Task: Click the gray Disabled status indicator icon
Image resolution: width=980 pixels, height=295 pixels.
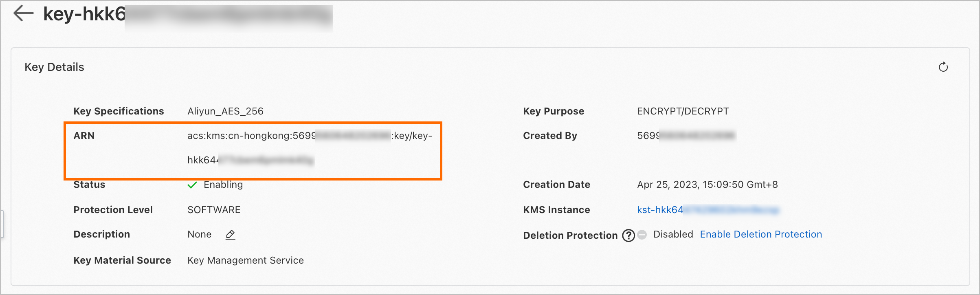Action: (642, 235)
